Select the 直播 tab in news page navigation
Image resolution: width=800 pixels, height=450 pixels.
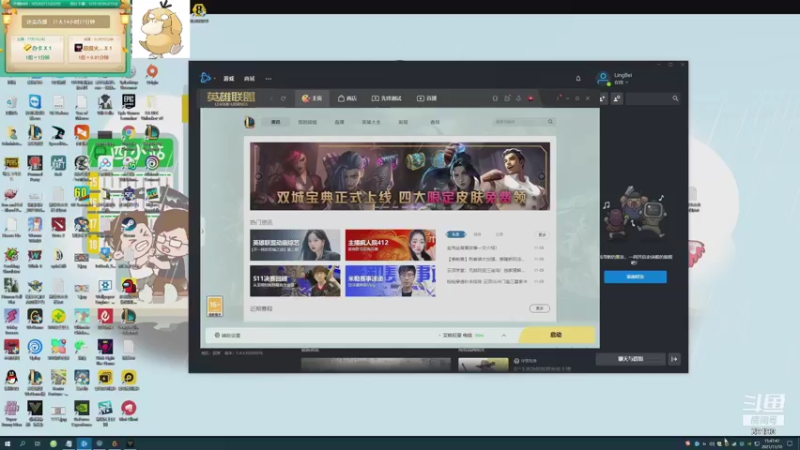click(339, 122)
